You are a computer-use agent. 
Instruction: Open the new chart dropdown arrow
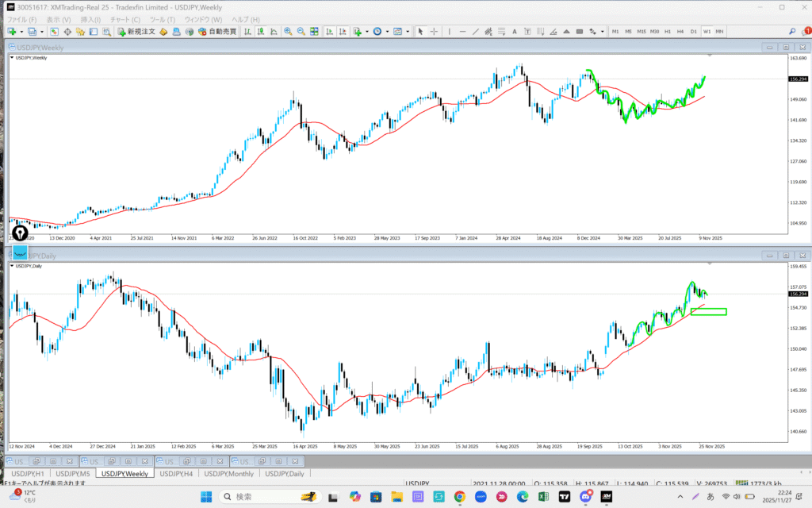click(21, 32)
